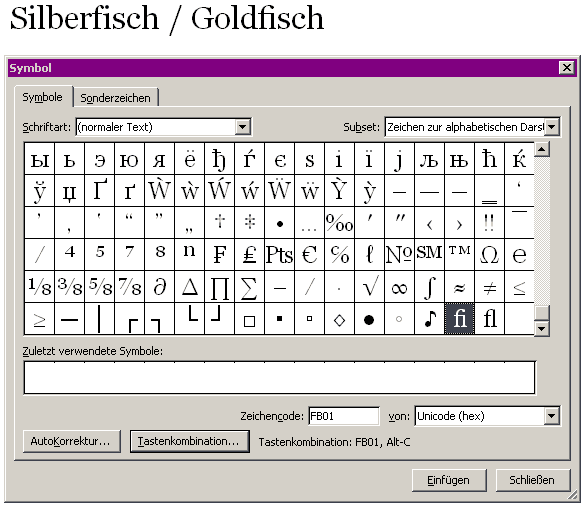This screenshot has height=510, width=586.
Task: Click the Zeichencode input field
Action: click(344, 416)
